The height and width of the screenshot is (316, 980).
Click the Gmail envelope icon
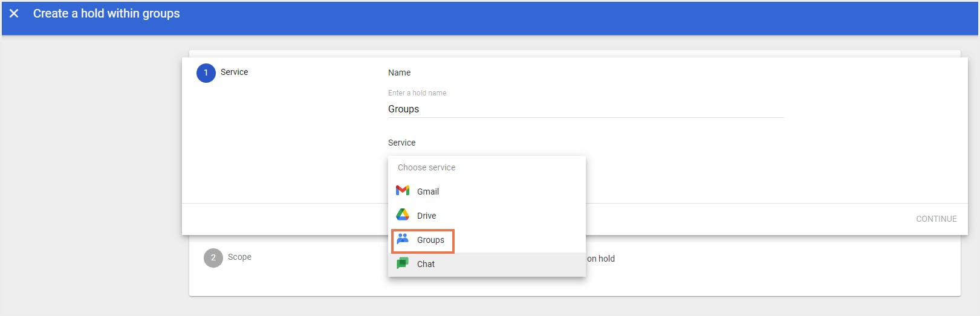(x=403, y=191)
